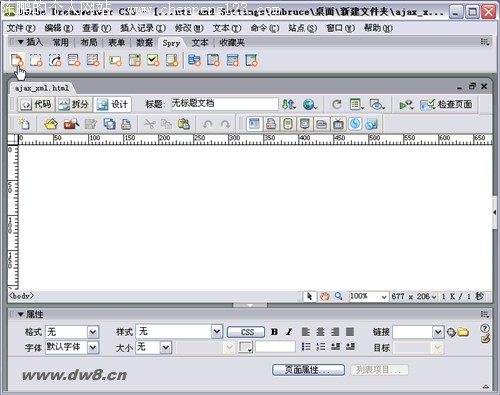Click the Point to File target icon
This screenshot has height=395, width=500.
point(451,332)
